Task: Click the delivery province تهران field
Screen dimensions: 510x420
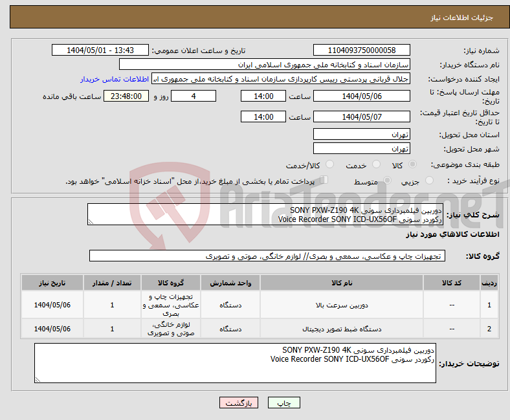Action: point(362,134)
